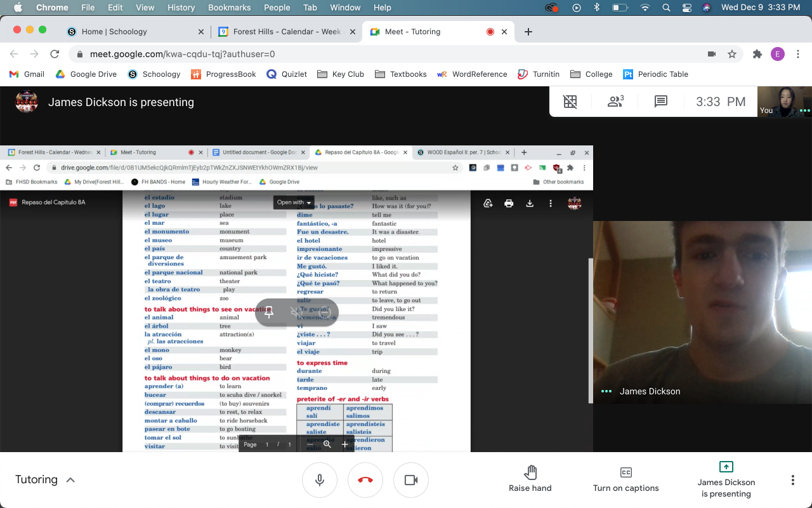The width and height of the screenshot is (812, 508).
Task: Open the Bluetooth status icon
Action: [x=596, y=8]
